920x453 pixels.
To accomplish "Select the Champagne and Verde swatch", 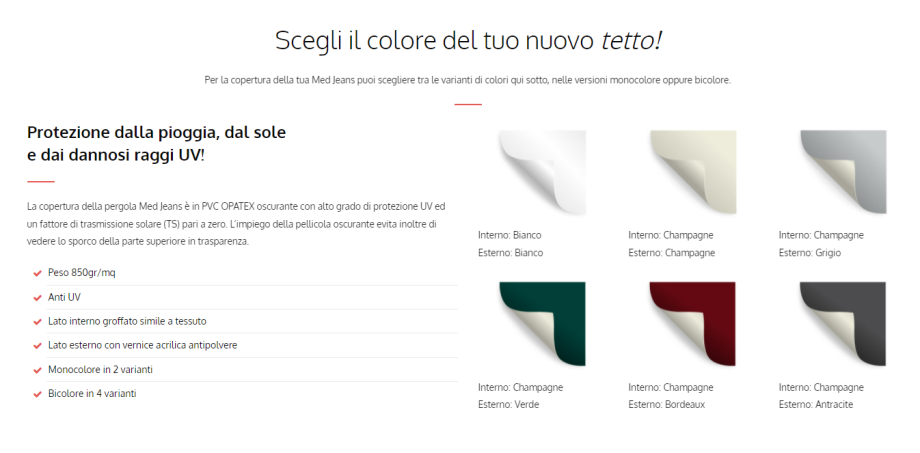I will point(542,324).
